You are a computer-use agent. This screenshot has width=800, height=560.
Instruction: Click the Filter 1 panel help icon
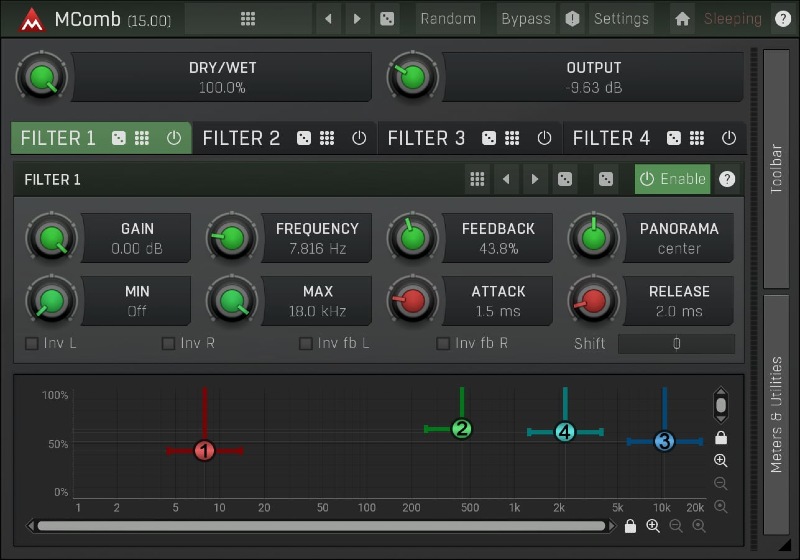[727, 179]
